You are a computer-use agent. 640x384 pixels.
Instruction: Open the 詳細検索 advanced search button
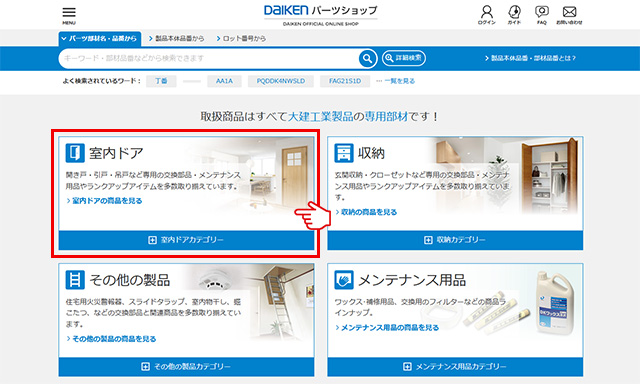point(404,58)
